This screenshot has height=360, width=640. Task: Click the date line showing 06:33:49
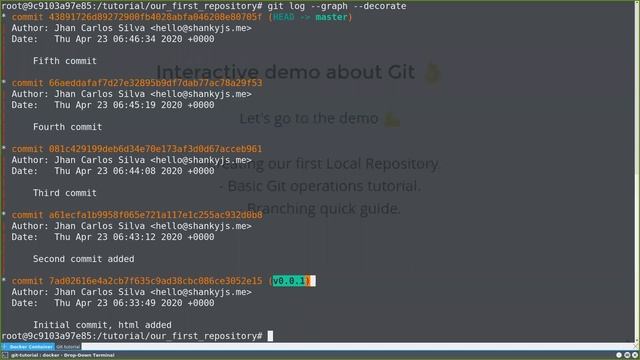[113, 303]
